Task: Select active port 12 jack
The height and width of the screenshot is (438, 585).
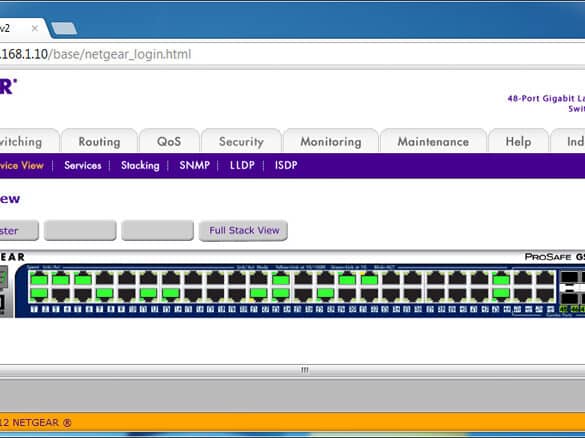Action: coord(149,294)
